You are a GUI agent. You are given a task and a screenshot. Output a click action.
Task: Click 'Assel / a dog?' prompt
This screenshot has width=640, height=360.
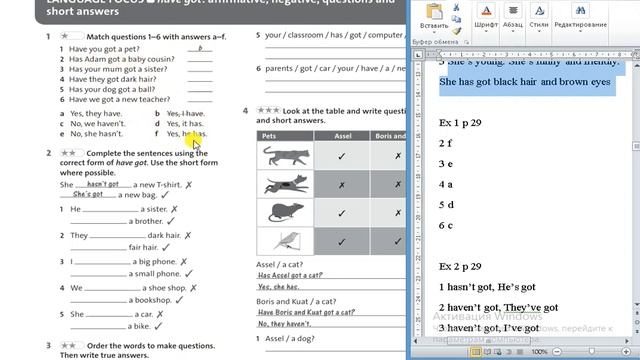coord(290,339)
